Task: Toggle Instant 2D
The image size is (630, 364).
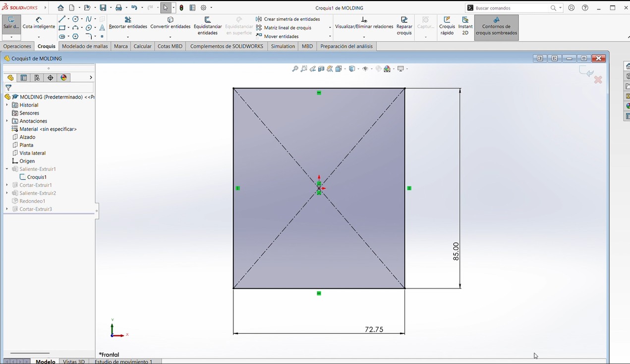Action: coord(465,26)
